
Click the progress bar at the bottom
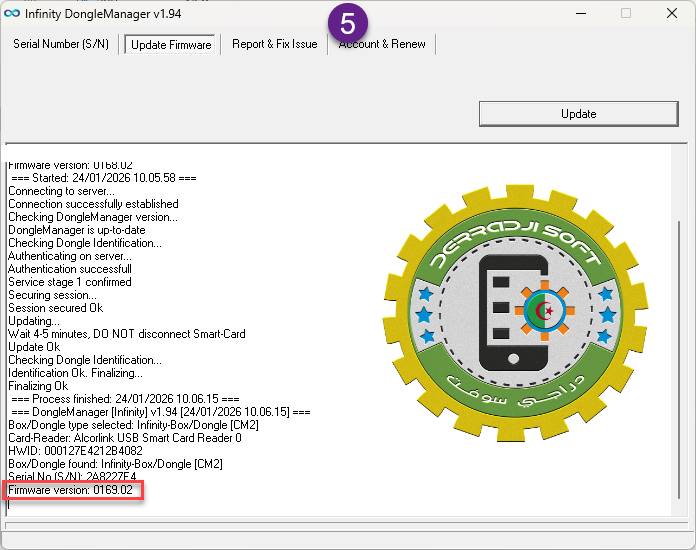[x=346, y=526]
